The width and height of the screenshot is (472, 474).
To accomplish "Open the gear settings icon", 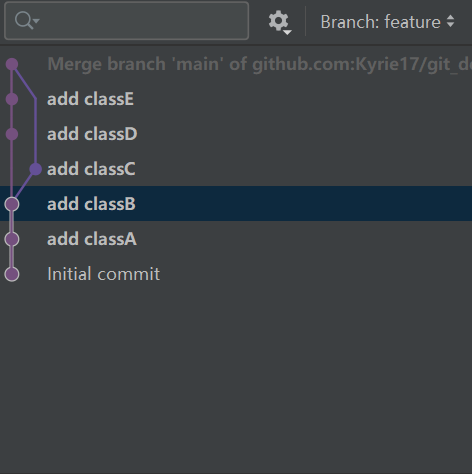I will point(278,21).
